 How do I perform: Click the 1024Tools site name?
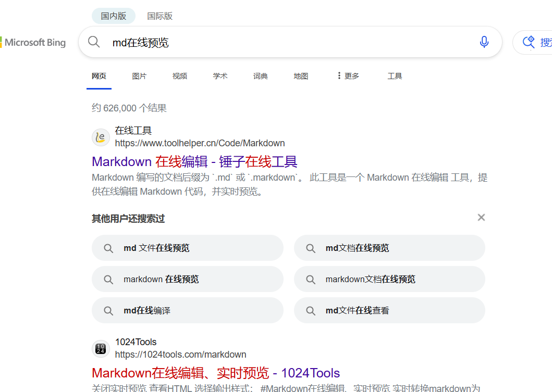pos(136,342)
